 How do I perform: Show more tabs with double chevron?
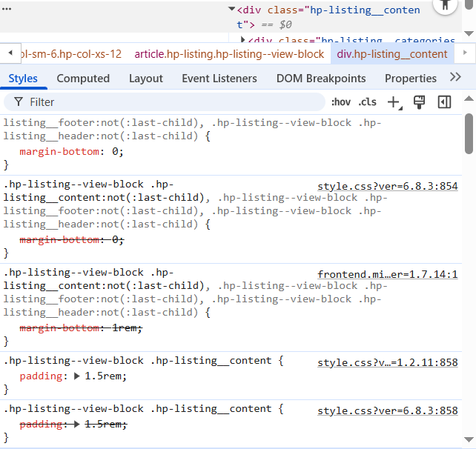pos(455,78)
